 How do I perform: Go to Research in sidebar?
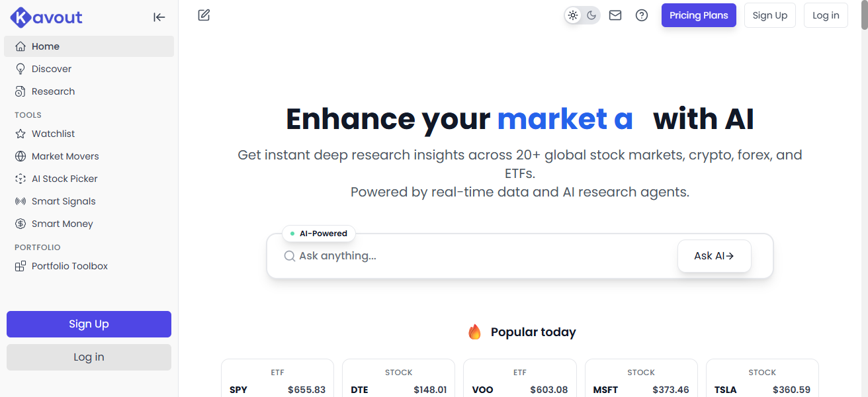pyautogui.click(x=53, y=91)
